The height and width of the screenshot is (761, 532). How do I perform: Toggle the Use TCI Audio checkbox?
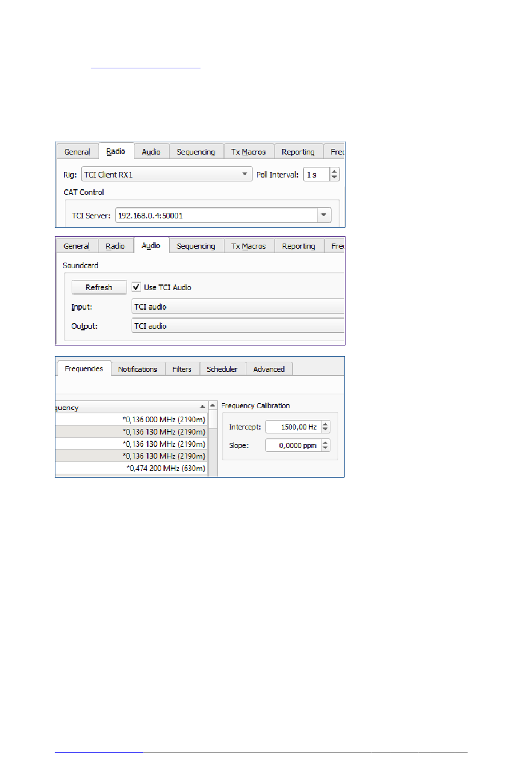click(x=136, y=287)
